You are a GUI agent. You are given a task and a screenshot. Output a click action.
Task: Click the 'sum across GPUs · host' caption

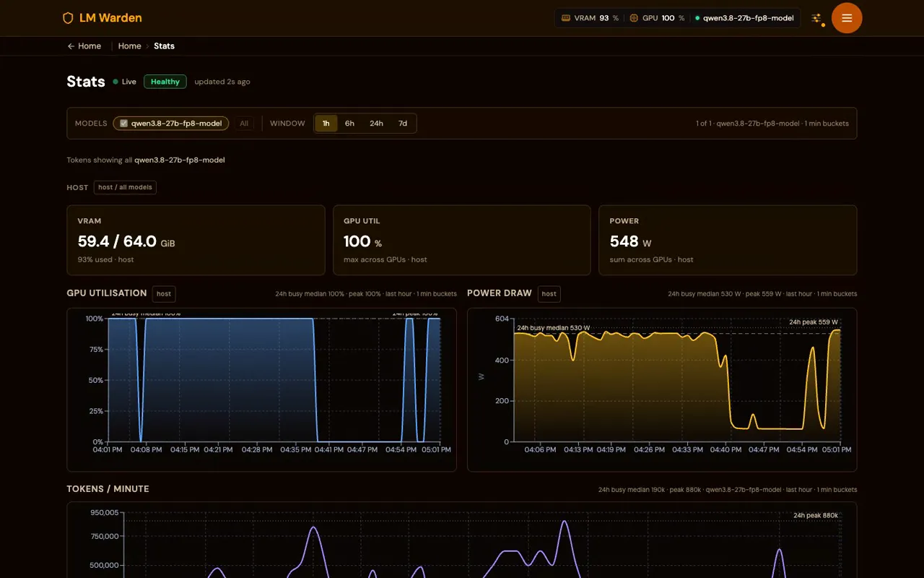click(x=651, y=259)
